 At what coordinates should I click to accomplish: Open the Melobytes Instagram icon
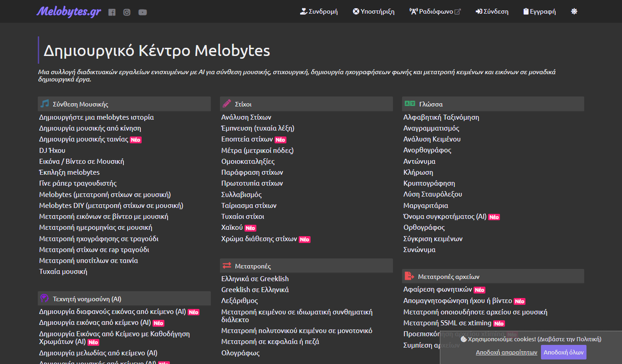[127, 12]
